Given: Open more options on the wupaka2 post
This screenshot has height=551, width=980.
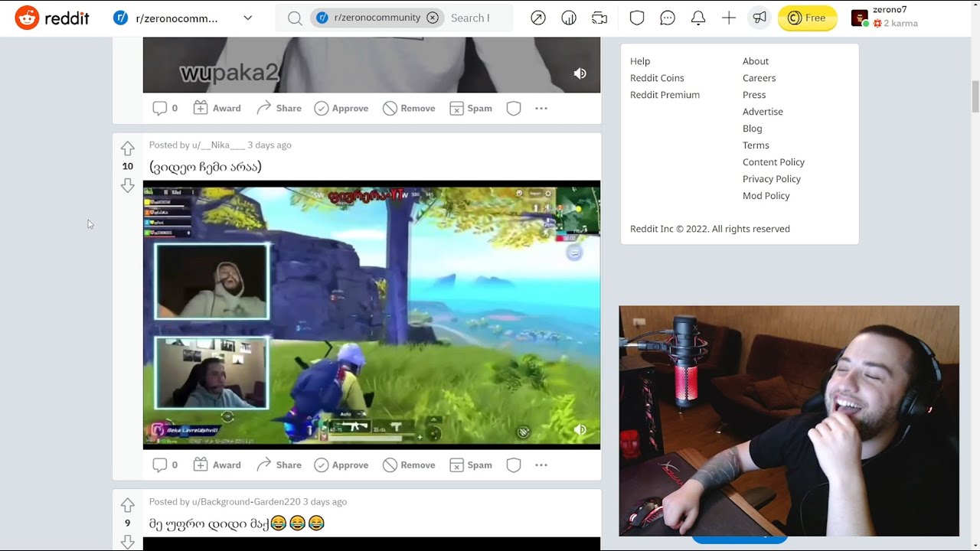Looking at the screenshot, I should tap(541, 108).
